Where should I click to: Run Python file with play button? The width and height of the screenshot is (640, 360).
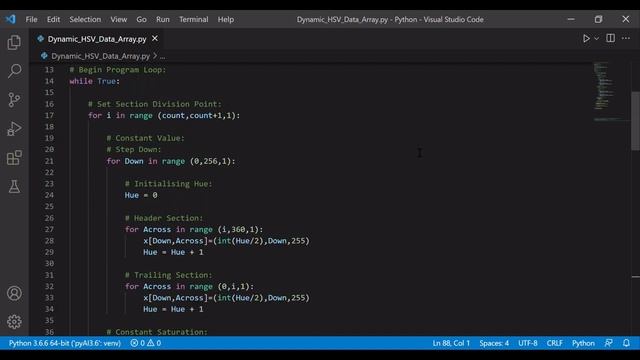(x=586, y=38)
